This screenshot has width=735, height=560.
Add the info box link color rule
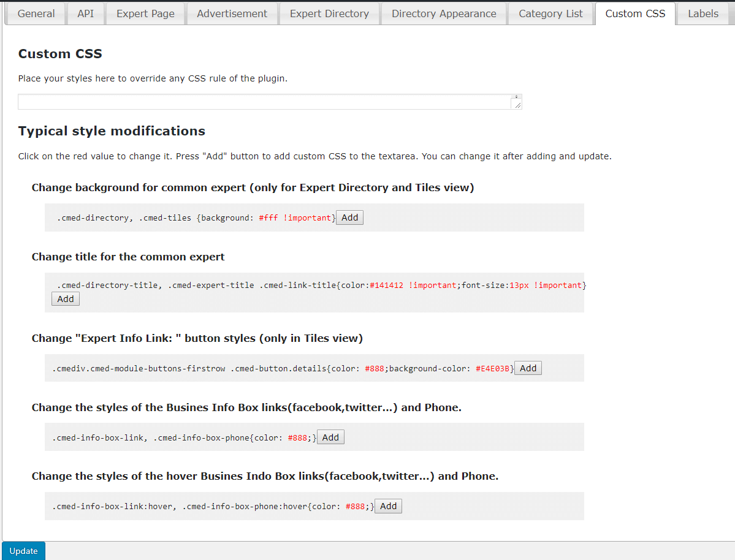click(x=330, y=437)
